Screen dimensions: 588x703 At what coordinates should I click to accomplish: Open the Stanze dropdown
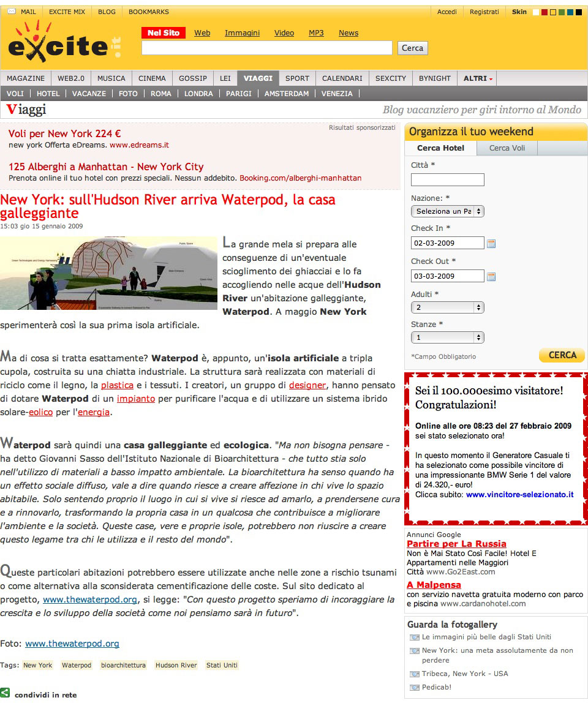pyautogui.click(x=448, y=337)
